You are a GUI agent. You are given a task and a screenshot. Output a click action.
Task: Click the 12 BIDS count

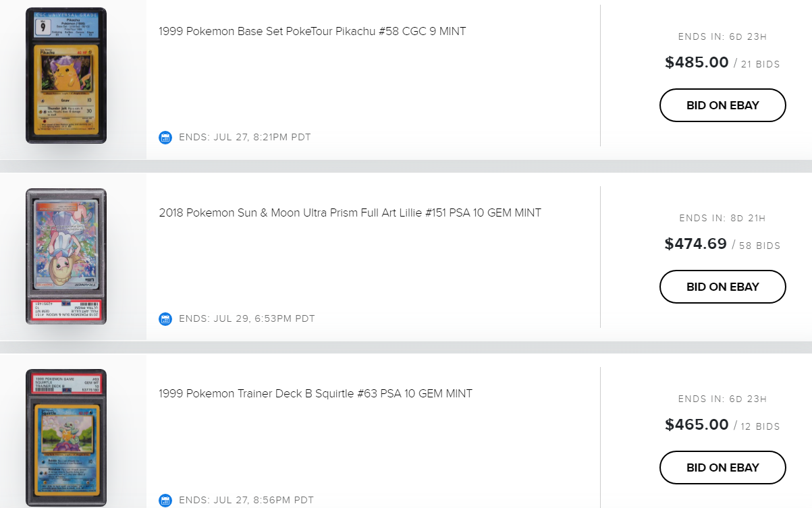click(761, 427)
